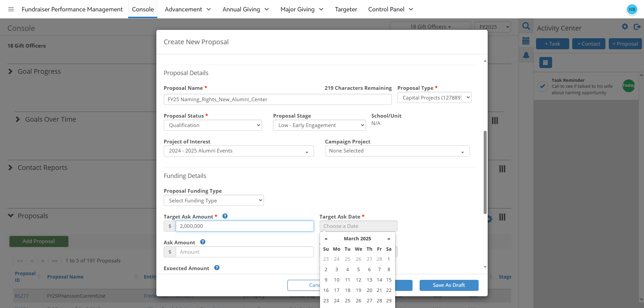Click the Target Ask Amount field

pyautogui.click(x=245, y=226)
